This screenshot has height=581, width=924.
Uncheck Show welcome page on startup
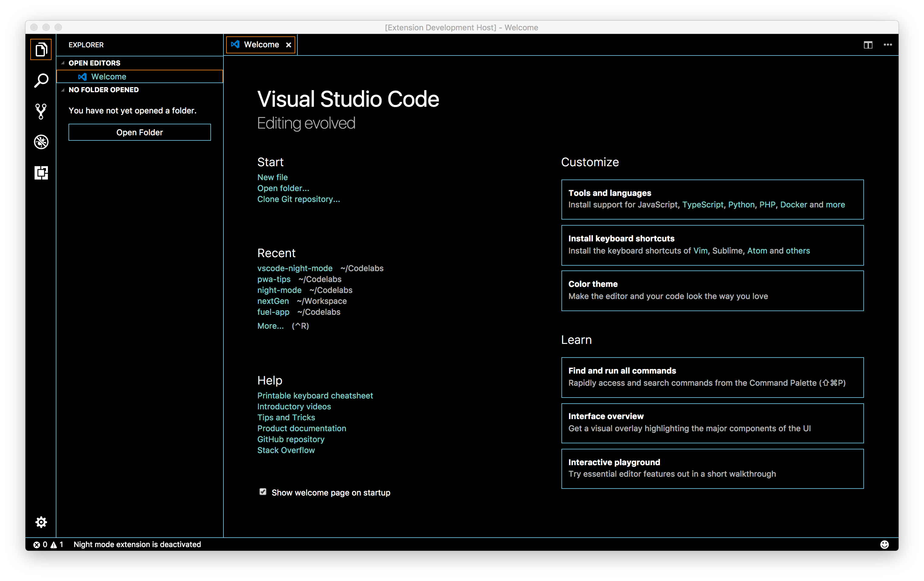pyautogui.click(x=263, y=492)
